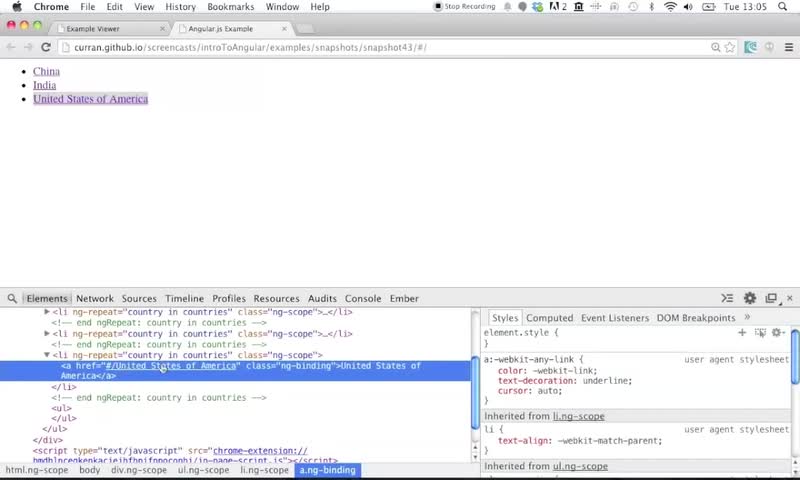Click the teal extension icon in toolbar
The height and width of the screenshot is (480, 800).
click(751, 47)
